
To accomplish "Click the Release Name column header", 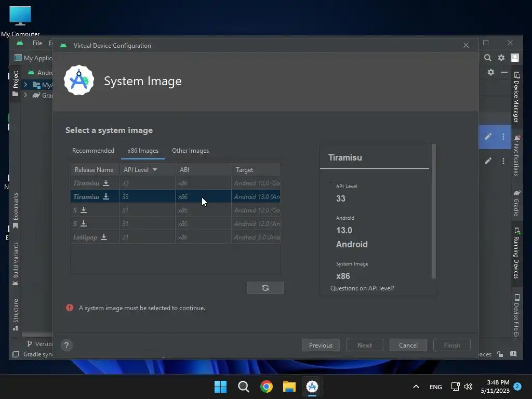I will (x=95, y=170).
